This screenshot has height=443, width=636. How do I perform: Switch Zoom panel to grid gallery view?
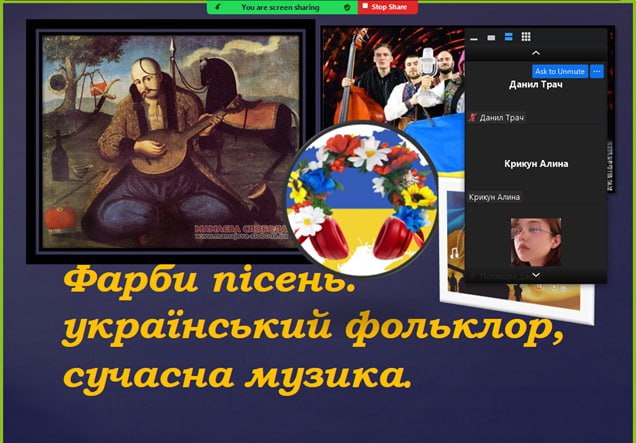tap(526, 37)
